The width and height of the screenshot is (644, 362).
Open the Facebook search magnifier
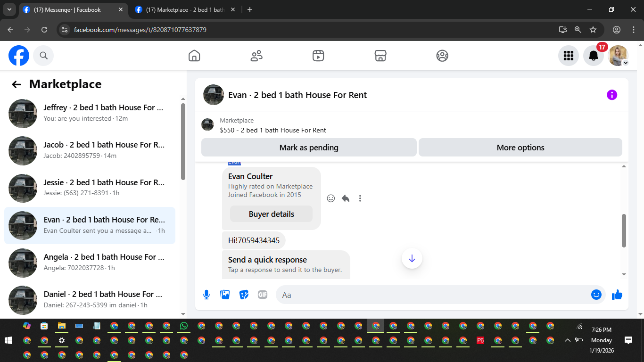coord(43,56)
